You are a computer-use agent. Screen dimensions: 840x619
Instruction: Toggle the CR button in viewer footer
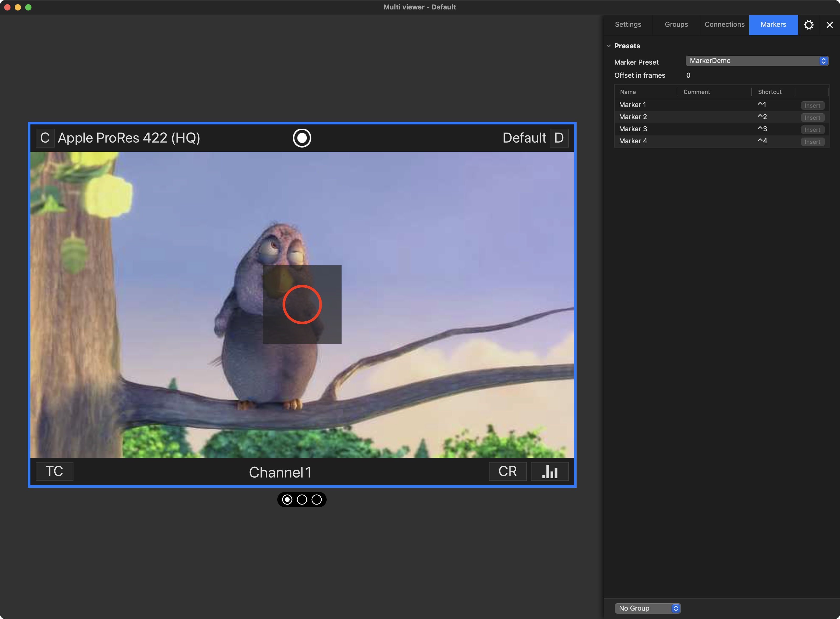507,471
